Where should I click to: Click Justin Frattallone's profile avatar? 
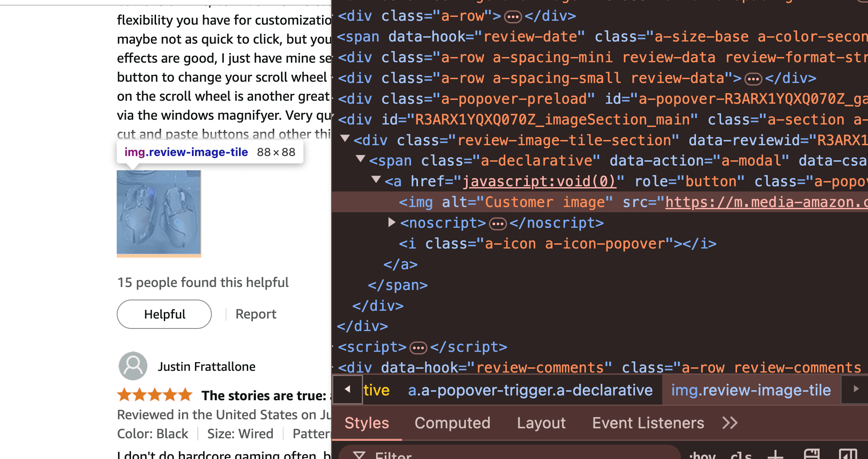133,366
